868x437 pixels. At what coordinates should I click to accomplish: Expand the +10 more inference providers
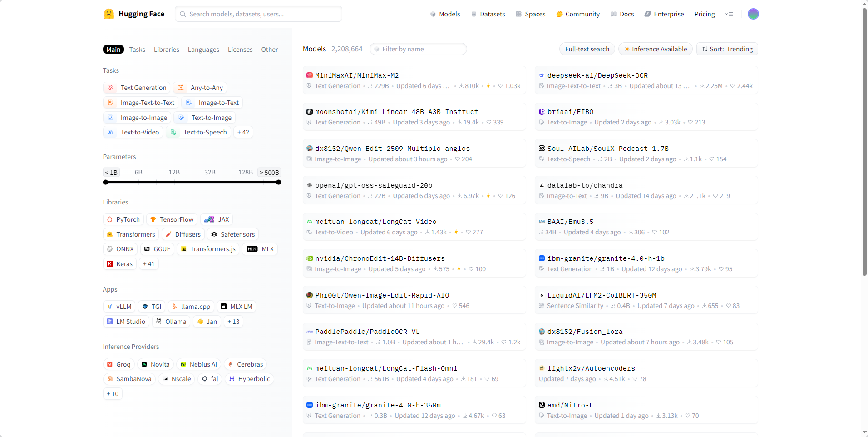click(x=113, y=394)
